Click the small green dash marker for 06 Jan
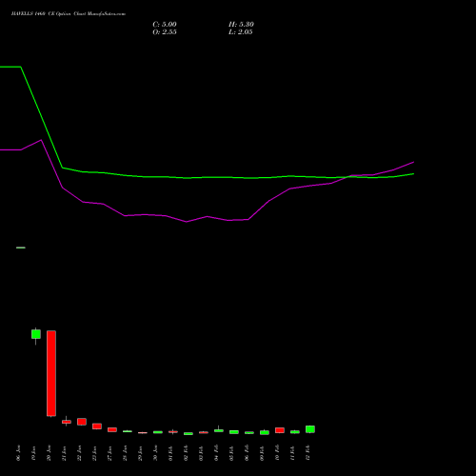This screenshot has height=476, width=476. [x=21, y=248]
